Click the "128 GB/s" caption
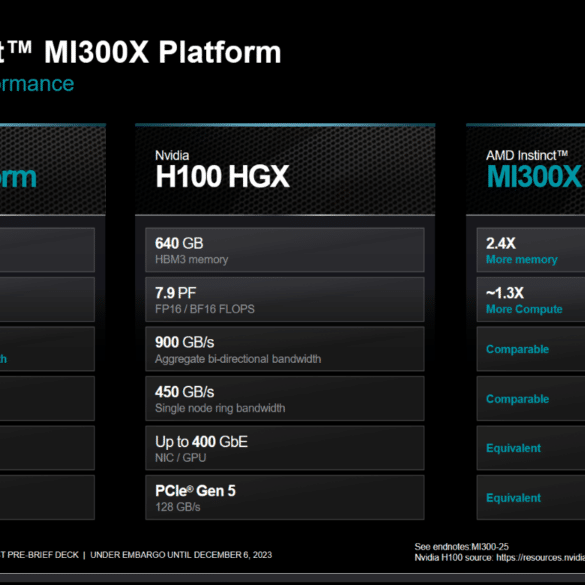This screenshot has width=585, height=585. click(x=178, y=507)
